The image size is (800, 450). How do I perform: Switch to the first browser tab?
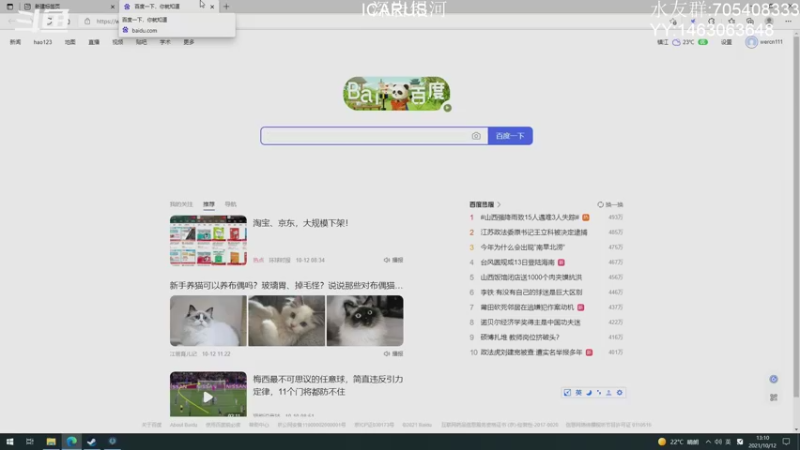(x=68, y=7)
